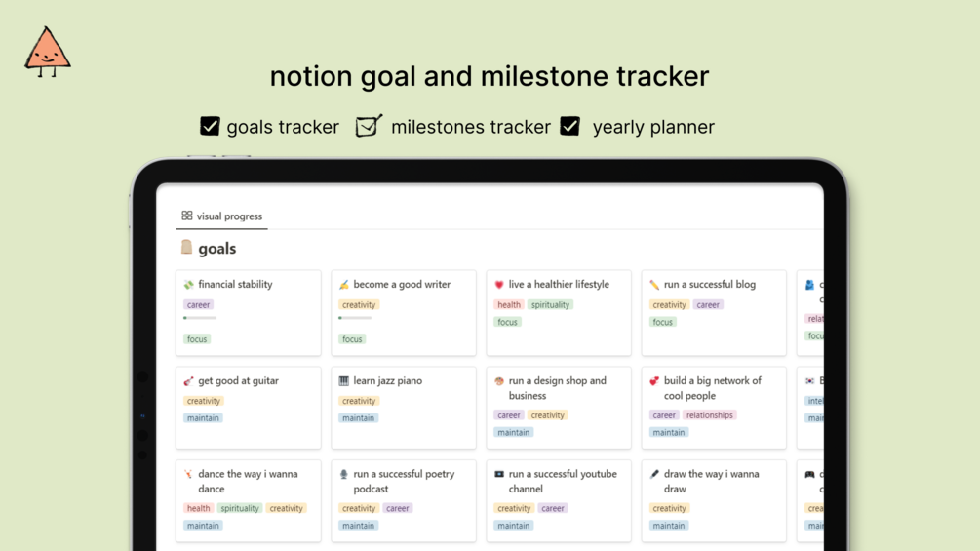Click the money icon on financial stability

pyautogui.click(x=188, y=285)
